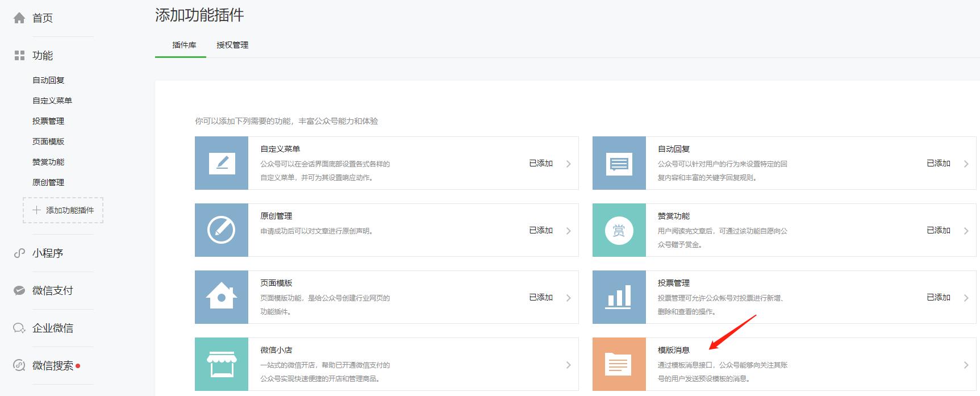Open 微信搜索 in the sidebar
This screenshot has height=396, width=980.
pyautogui.click(x=53, y=365)
